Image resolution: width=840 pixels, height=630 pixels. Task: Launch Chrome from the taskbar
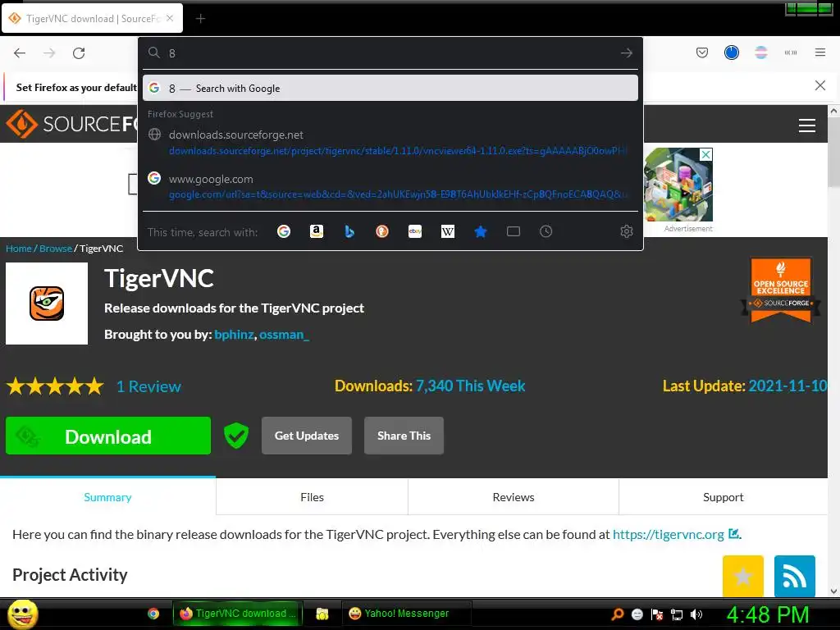tap(153, 614)
